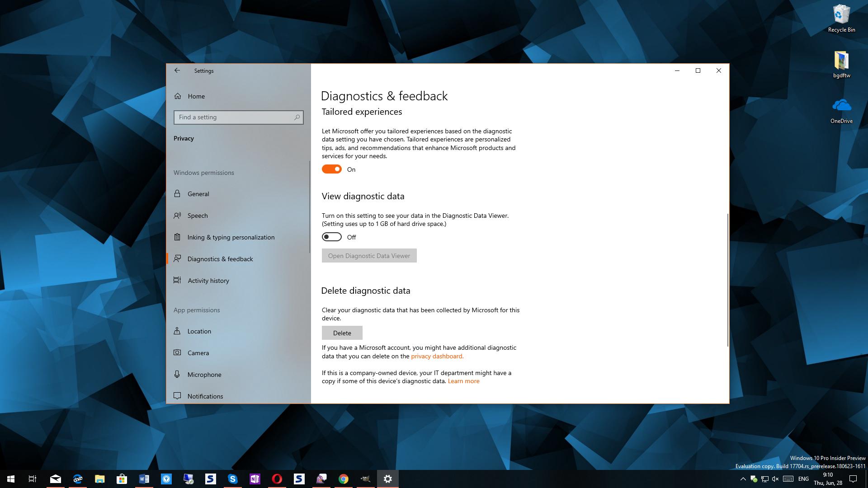Open the Action Center notifications icon
868x488 pixels.
pyautogui.click(x=853, y=479)
